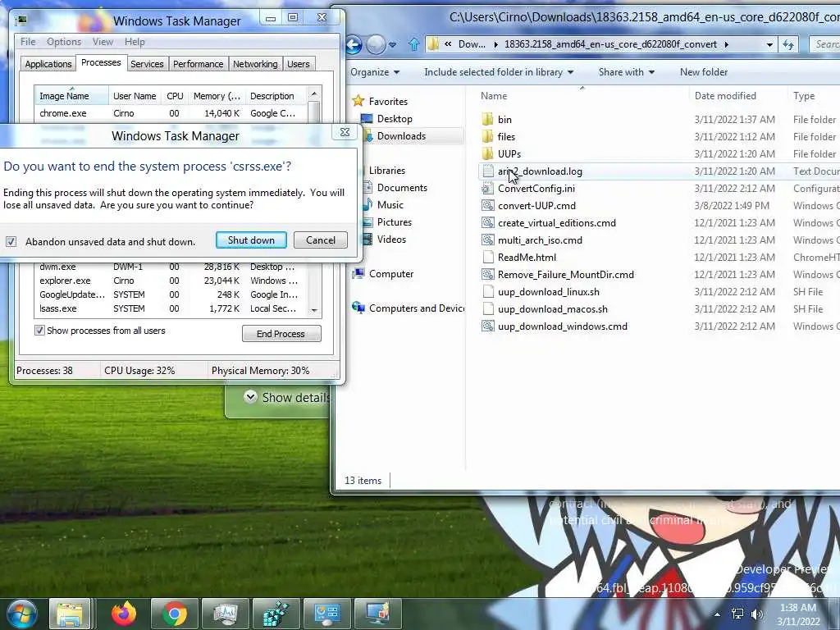Toggle Abandon unsaved data checkbox

[x=11, y=242]
